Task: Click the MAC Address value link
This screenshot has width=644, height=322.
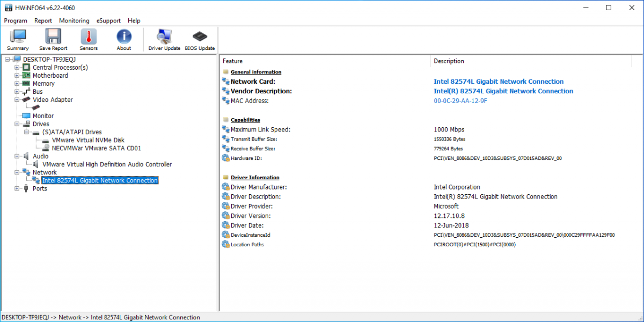Action: [x=460, y=101]
